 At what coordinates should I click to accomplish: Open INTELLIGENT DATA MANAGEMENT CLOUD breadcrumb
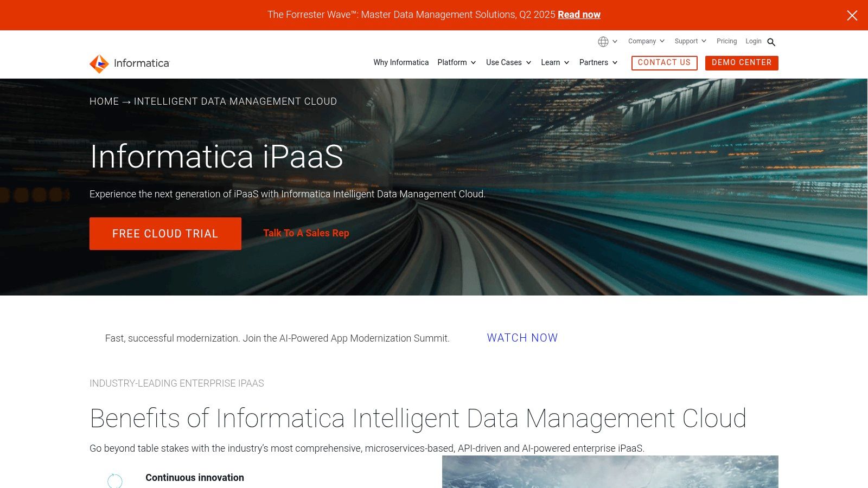pos(235,101)
